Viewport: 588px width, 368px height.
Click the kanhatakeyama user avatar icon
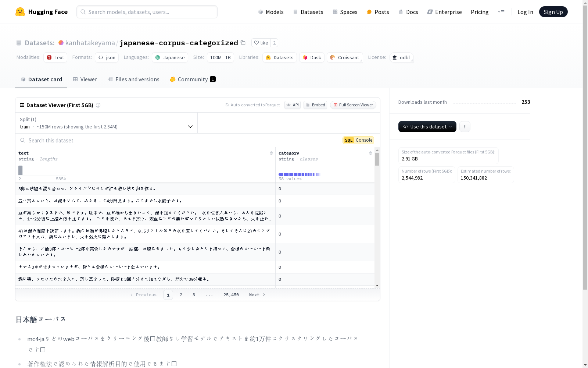click(x=61, y=43)
